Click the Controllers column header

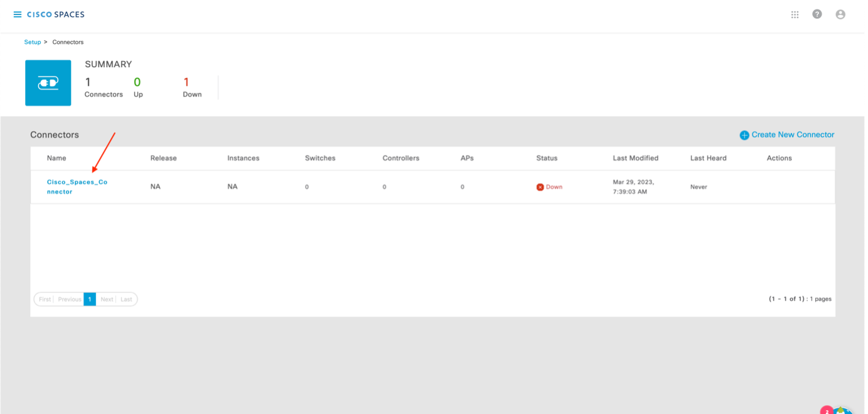(401, 158)
